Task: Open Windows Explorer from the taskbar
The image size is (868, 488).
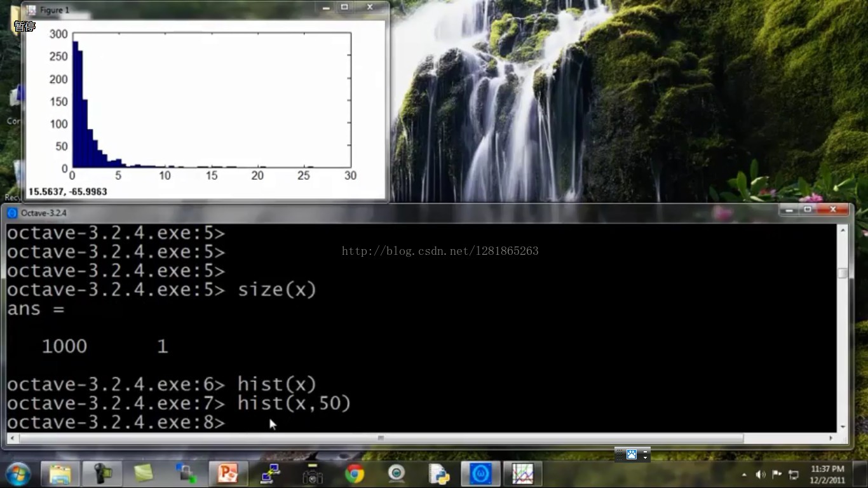Action: 60,474
